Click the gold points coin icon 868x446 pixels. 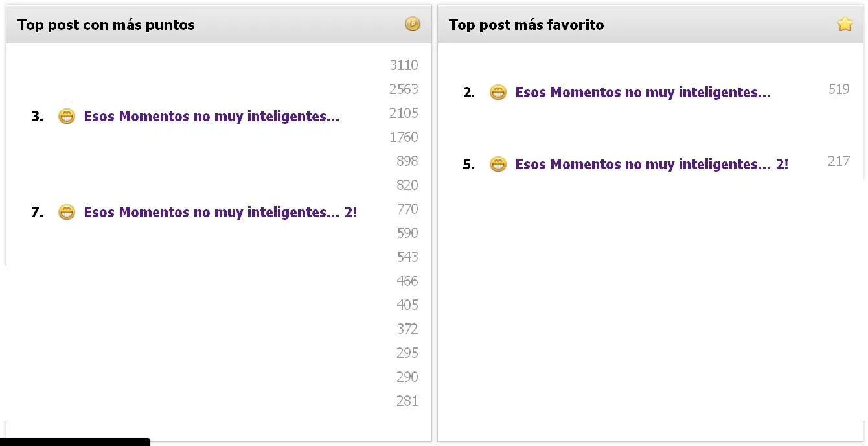tap(413, 23)
